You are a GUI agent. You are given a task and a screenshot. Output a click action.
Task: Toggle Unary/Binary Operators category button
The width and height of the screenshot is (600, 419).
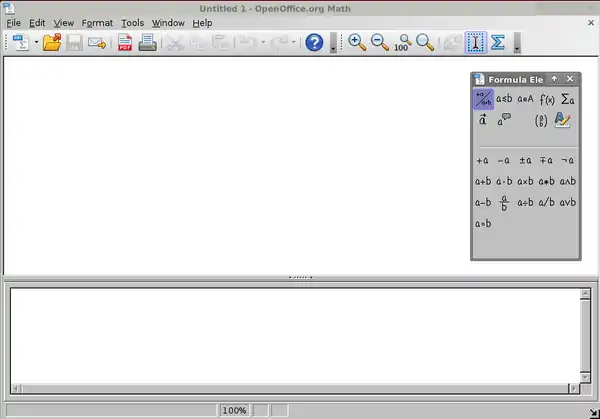click(x=483, y=99)
